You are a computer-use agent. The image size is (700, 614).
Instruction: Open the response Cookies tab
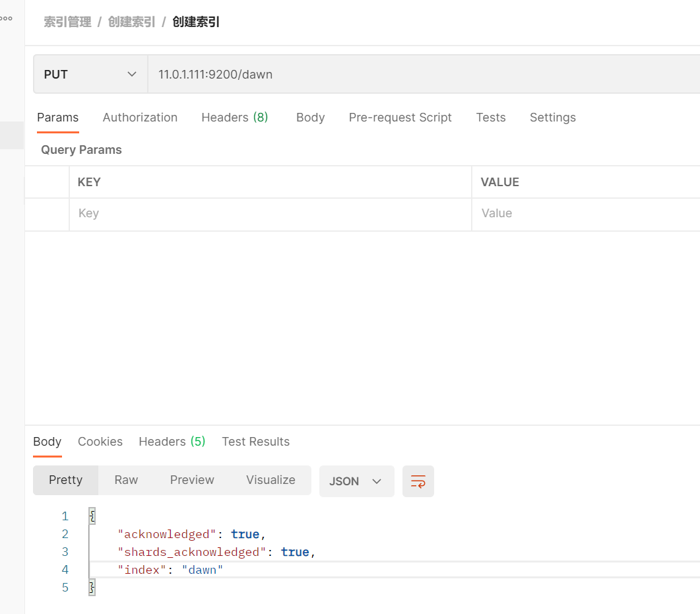click(x=100, y=442)
